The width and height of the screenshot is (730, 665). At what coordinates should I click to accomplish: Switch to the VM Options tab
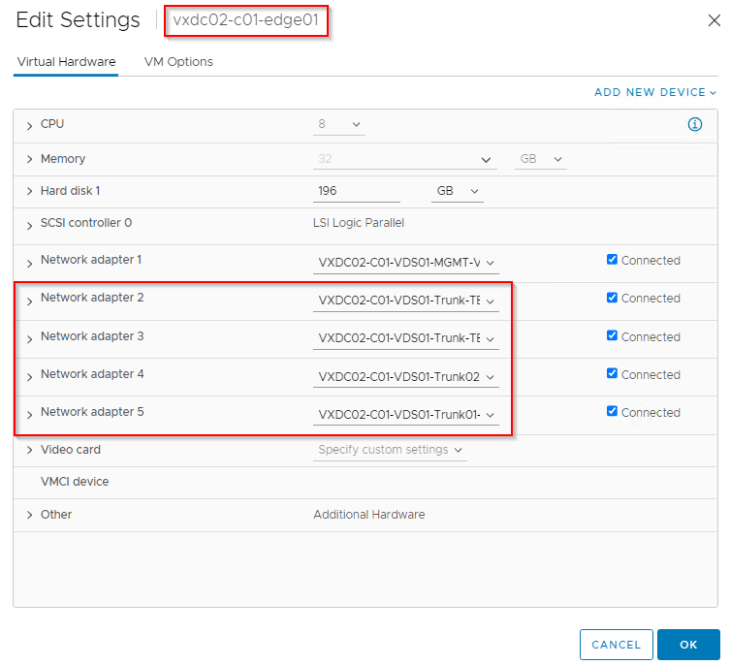(178, 61)
